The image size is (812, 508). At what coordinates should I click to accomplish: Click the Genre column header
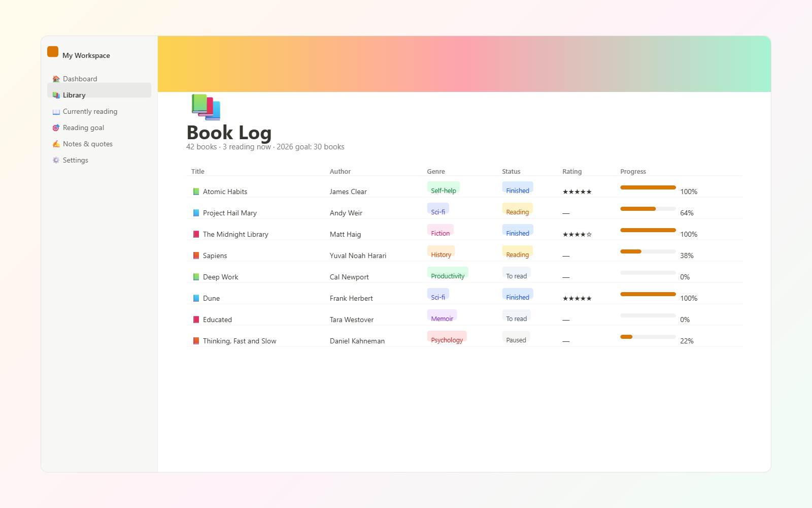click(436, 172)
